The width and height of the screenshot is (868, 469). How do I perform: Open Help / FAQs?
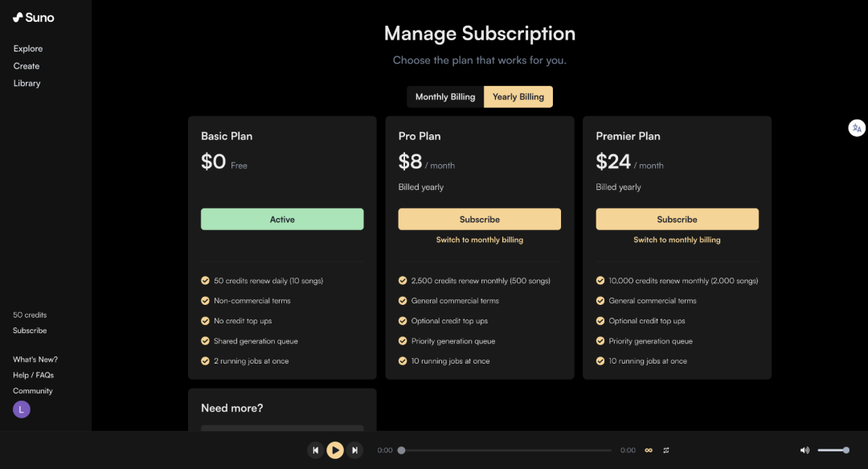pyautogui.click(x=33, y=376)
